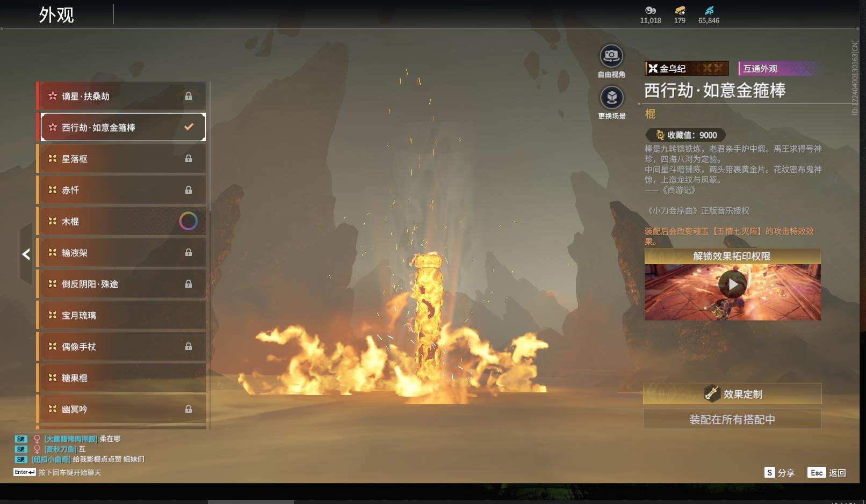Select the 输液架 skin
This screenshot has width=866, height=504.
click(x=121, y=252)
